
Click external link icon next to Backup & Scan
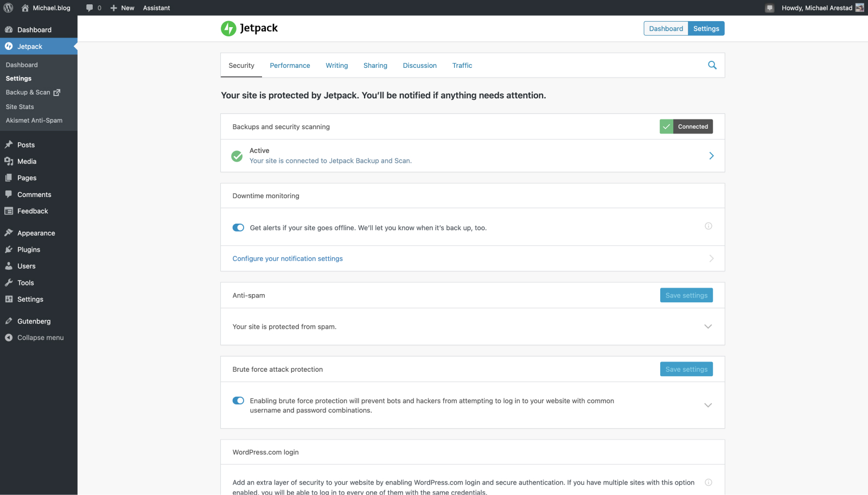[x=57, y=93]
